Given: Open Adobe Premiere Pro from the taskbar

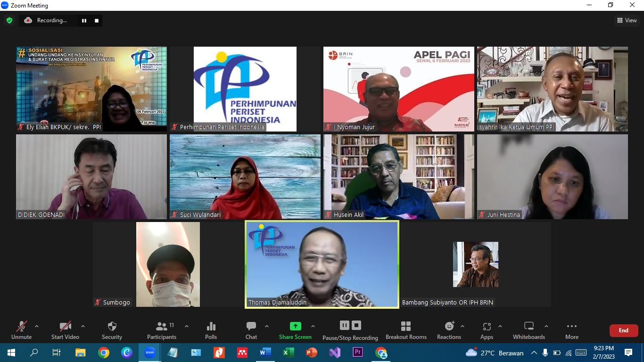Looking at the screenshot, I should (358, 353).
